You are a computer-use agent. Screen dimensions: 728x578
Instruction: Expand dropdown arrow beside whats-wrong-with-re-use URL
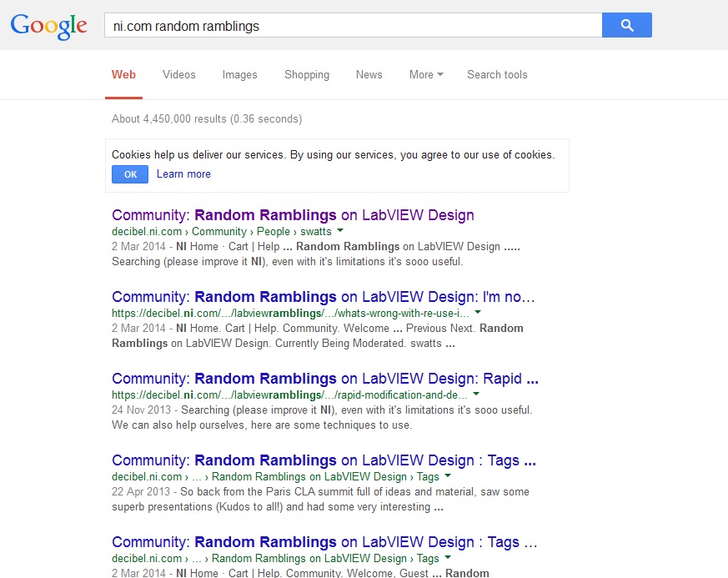point(478,312)
